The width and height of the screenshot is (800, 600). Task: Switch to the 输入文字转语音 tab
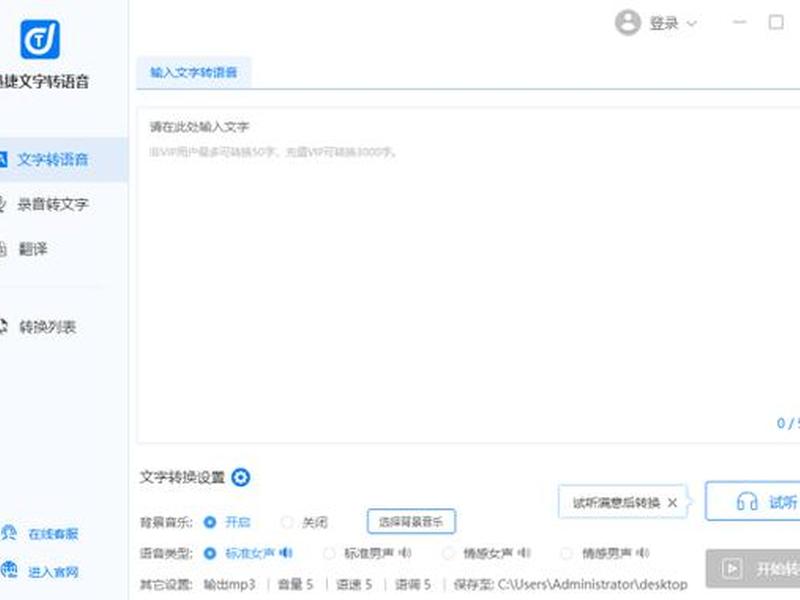(x=194, y=72)
